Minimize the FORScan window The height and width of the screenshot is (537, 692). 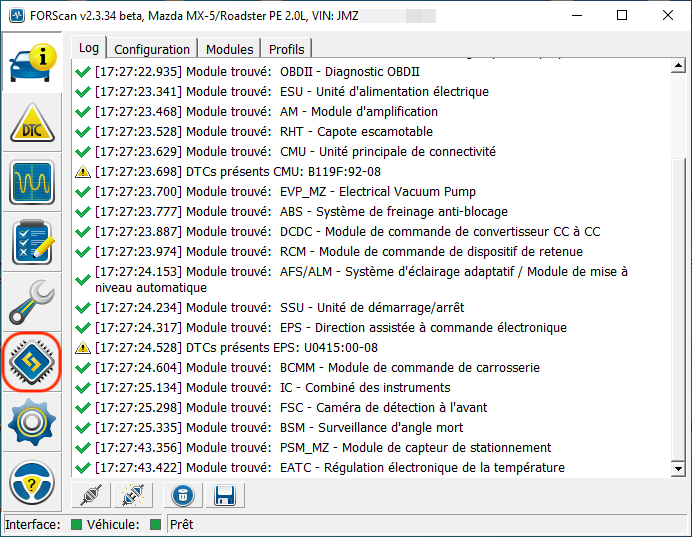tap(577, 15)
